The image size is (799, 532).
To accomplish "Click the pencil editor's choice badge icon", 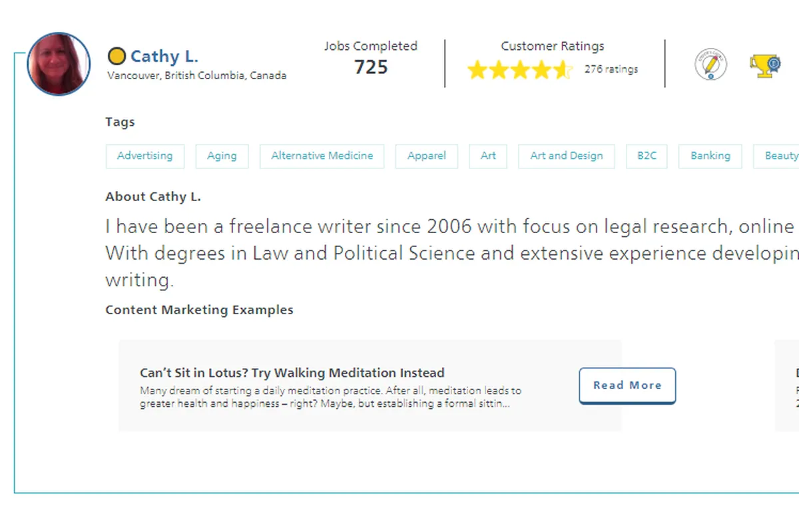I will click(710, 65).
